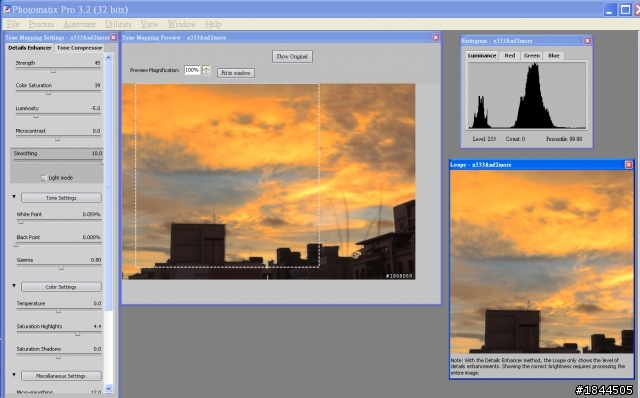The height and width of the screenshot is (398, 640).
Task: Enable the Light mode checkbox
Action: click(x=43, y=178)
